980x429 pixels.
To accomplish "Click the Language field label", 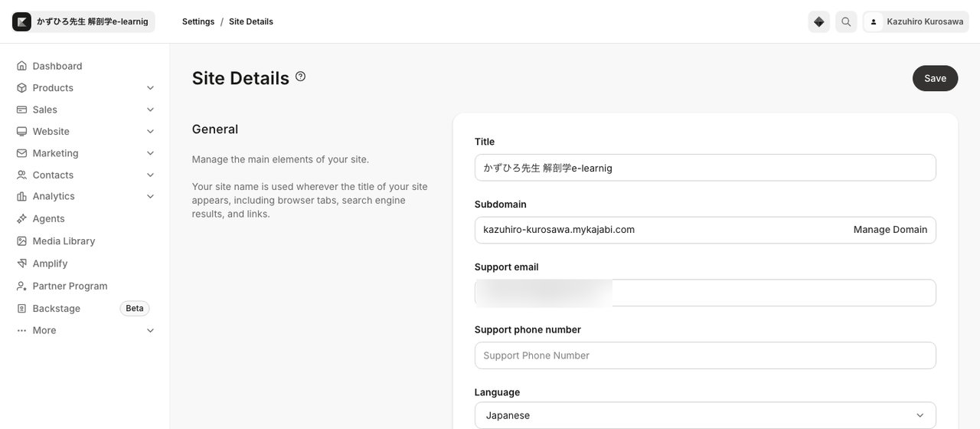I will click(x=497, y=392).
